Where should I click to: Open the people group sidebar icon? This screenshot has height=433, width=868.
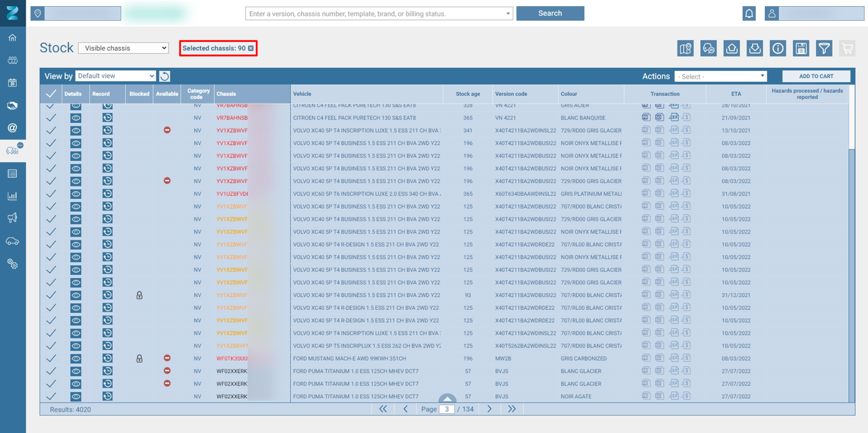(x=12, y=60)
